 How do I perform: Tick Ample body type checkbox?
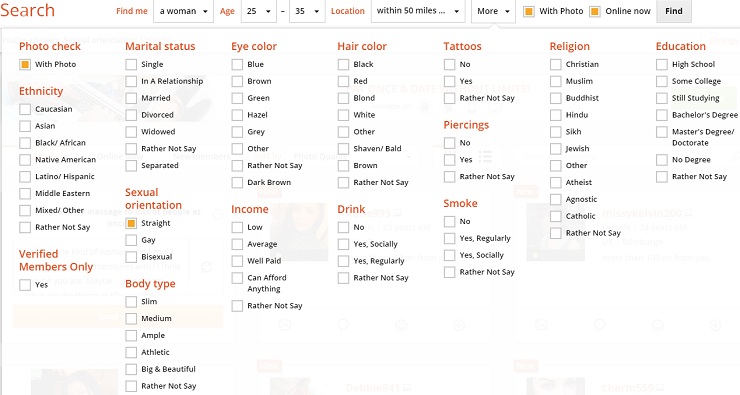[131, 336]
